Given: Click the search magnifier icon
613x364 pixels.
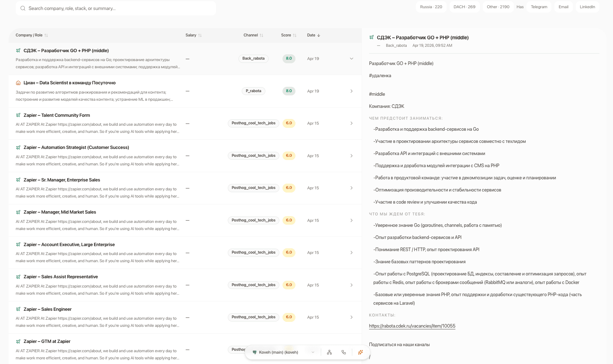Looking at the screenshot, I should [x=23, y=8].
